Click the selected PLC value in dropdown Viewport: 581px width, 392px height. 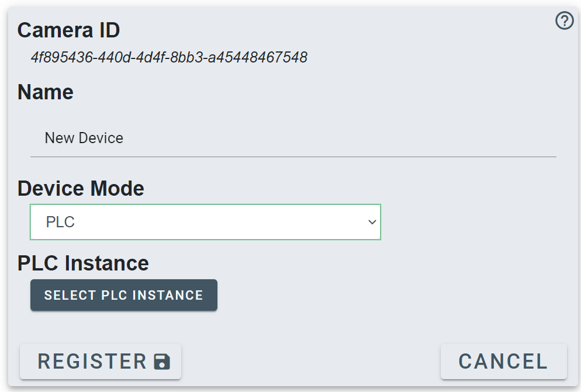(x=61, y=223)
